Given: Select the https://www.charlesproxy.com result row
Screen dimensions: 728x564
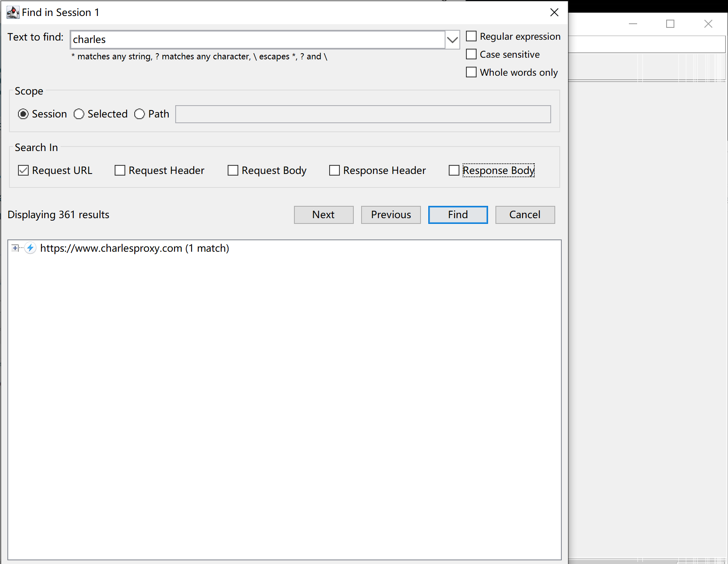Looking at the screenshot, I should point(134,248).
